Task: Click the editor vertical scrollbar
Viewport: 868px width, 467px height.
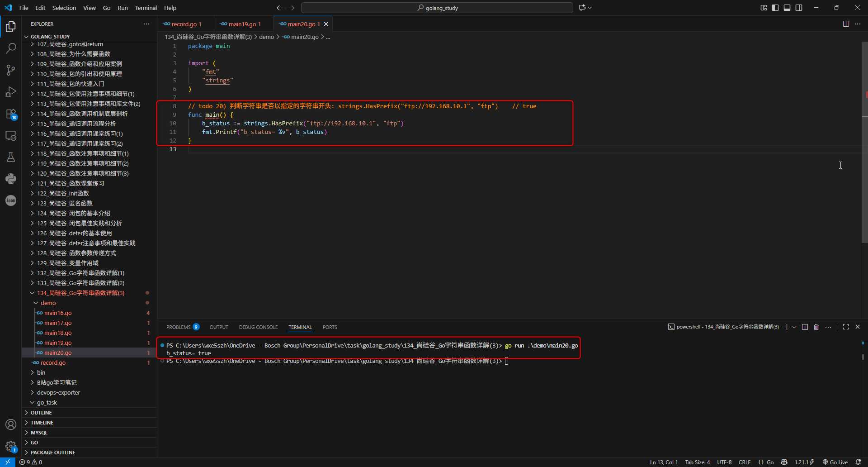Action: [864, 142]
